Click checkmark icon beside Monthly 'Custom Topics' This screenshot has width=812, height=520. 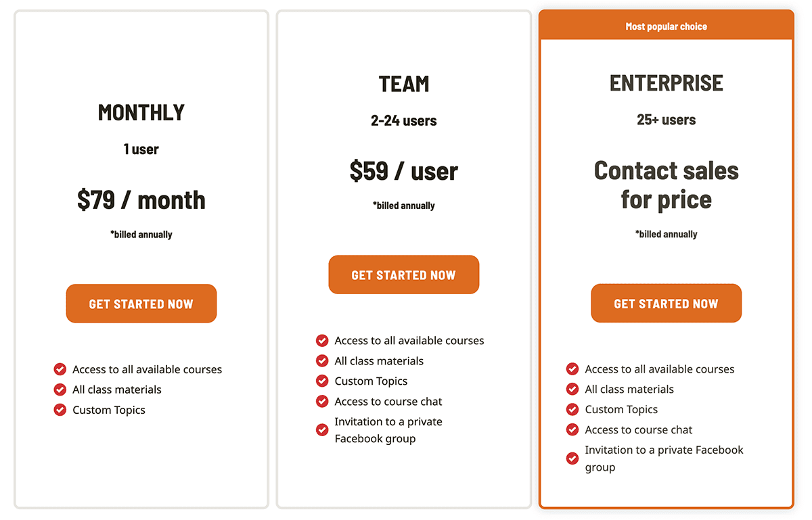click(60, 410)
